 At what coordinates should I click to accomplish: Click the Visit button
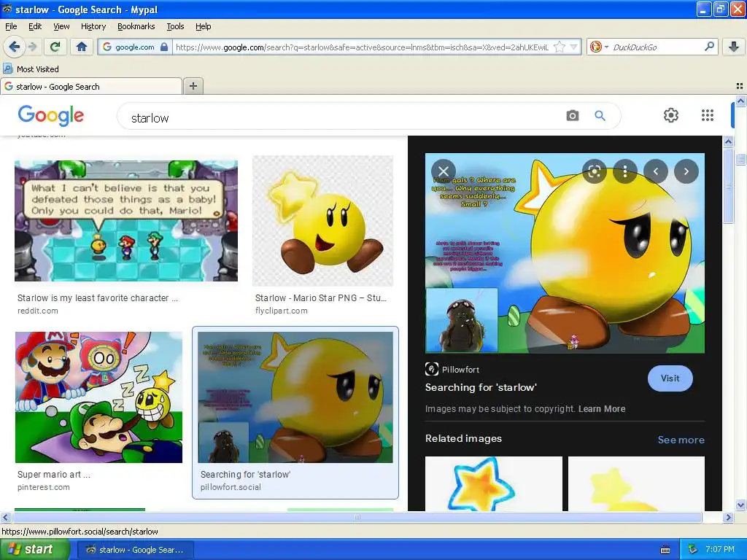[x=670, y=378]
